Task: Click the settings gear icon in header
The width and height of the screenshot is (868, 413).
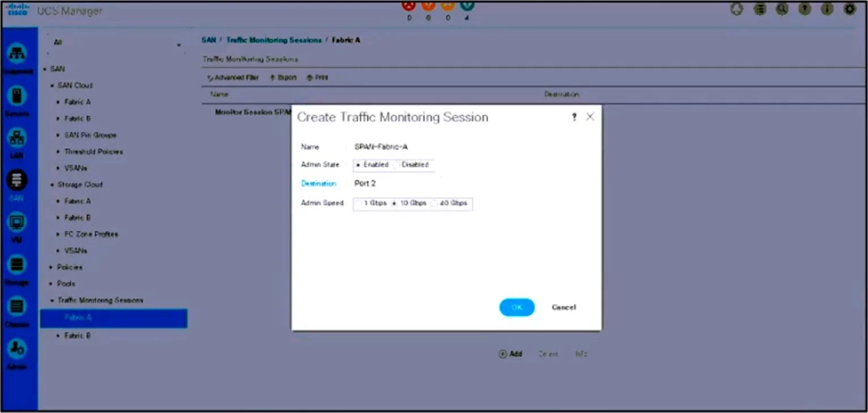Action: pyautogui.click(x=849, y=9)
